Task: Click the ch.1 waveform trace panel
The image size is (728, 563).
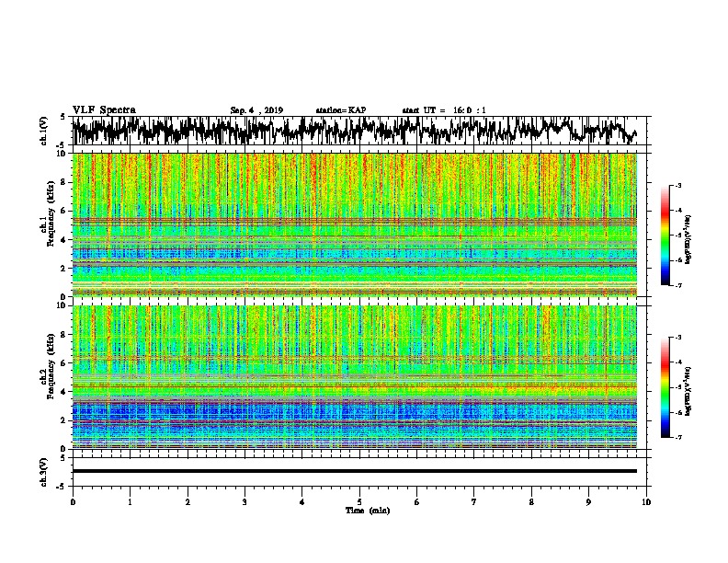Action: coord(358,131)
